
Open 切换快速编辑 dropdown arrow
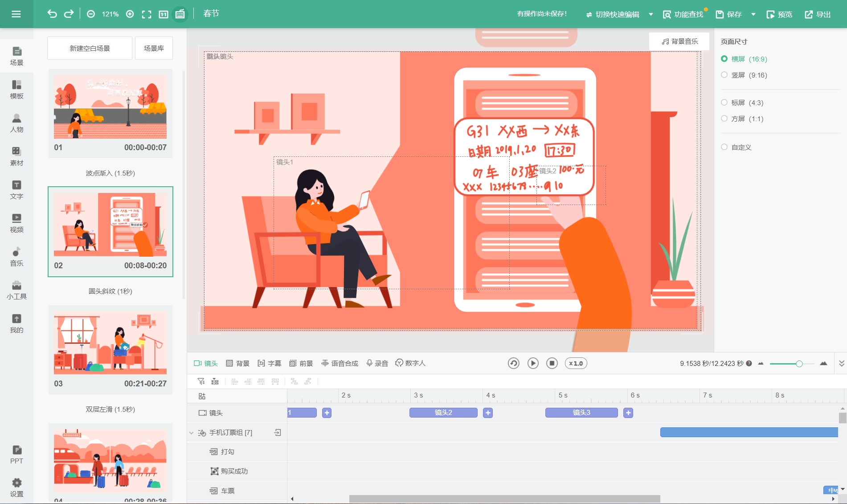(x=651, y=14)
